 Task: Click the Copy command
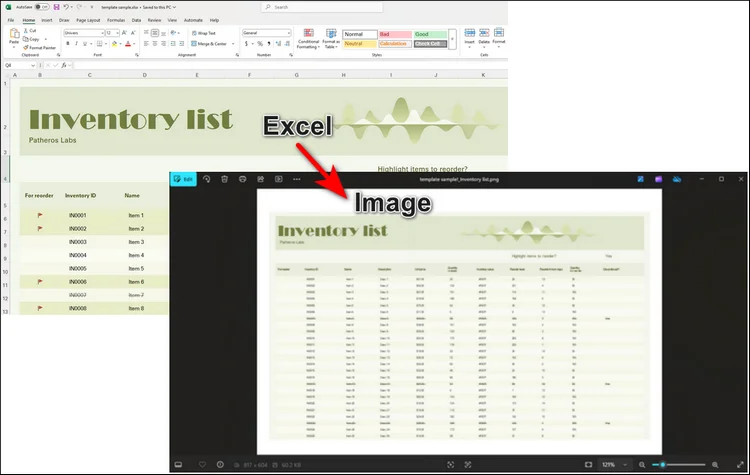pyautogui.click(x=32, y=39)
